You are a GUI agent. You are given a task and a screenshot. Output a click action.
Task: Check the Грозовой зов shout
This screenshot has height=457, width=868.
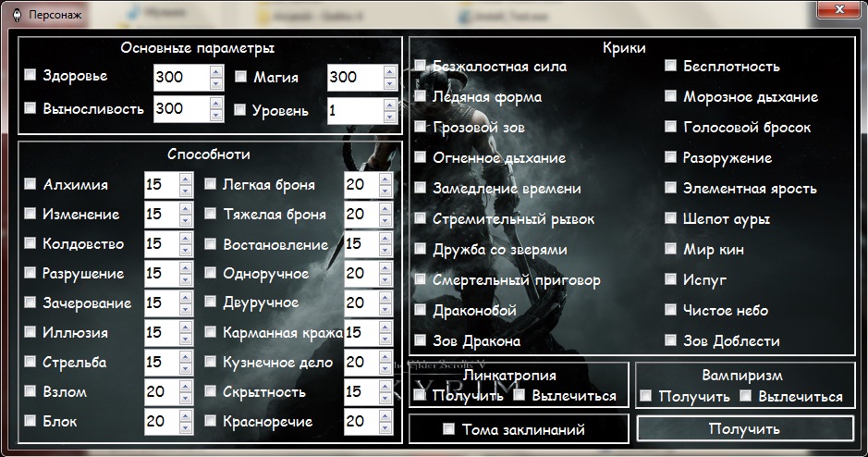point(421,127)
